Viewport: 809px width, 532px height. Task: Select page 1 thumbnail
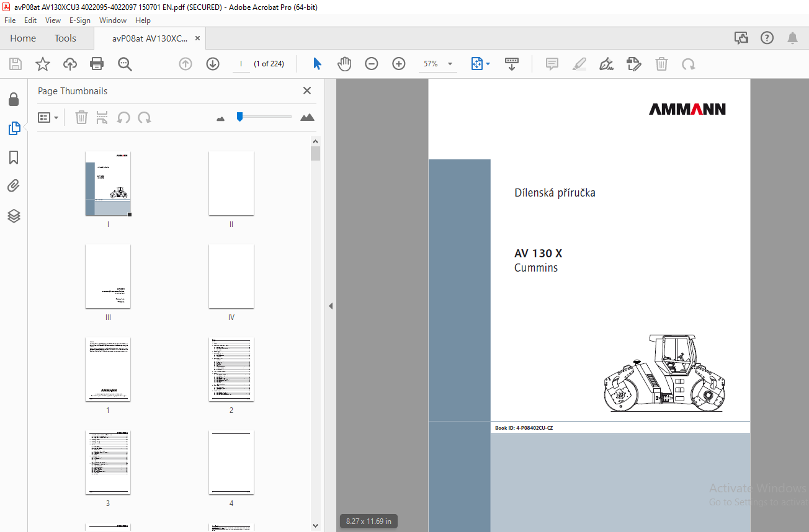108,370
